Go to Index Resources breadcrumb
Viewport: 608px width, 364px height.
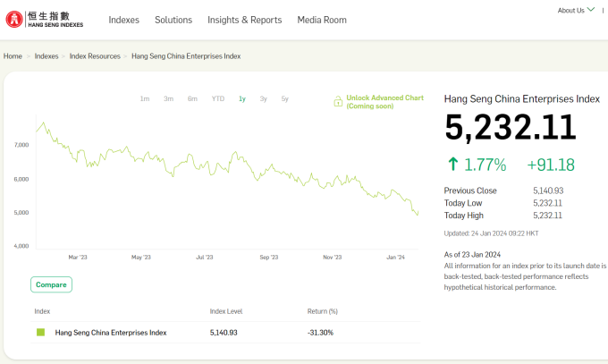pos(95,56)
